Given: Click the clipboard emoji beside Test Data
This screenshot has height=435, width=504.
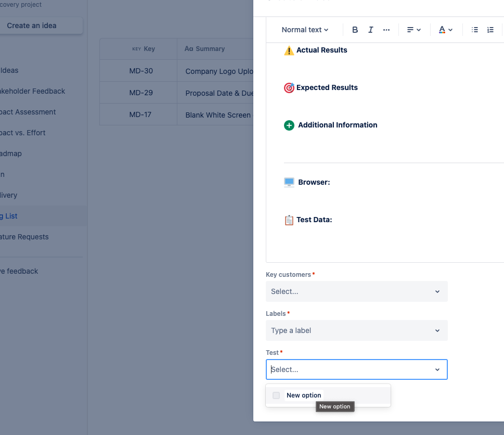Looking at the screenshot, I should (x=289, y=220).
